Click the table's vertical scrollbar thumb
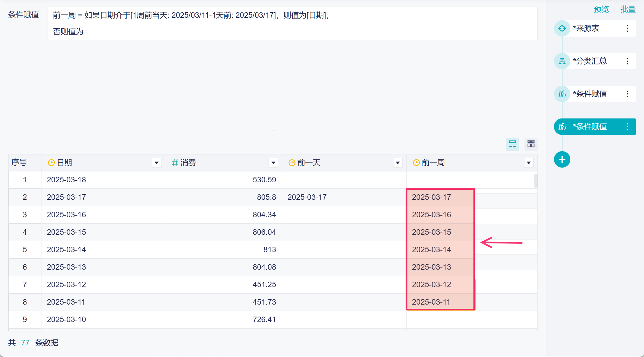Viewport: 644px width, 357px height. click(536, 181)
